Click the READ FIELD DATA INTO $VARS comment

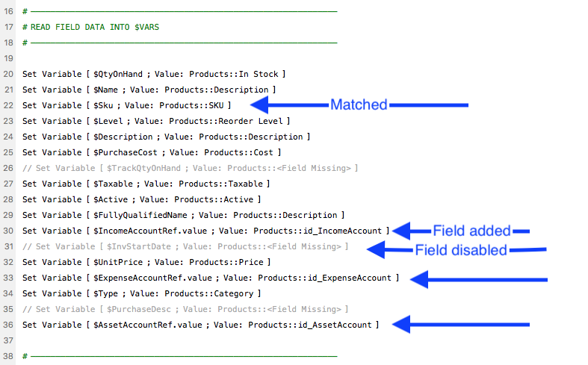point(90,27)
